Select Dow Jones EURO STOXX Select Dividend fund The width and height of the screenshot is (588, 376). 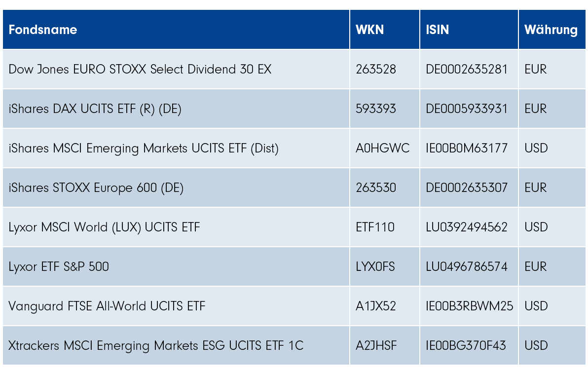[140, 69]
